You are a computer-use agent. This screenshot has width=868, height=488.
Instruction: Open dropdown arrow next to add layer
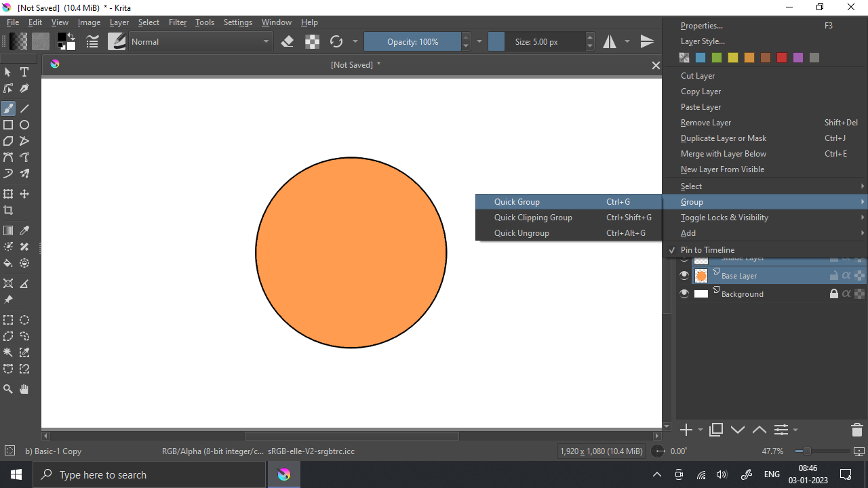(701, 430)
